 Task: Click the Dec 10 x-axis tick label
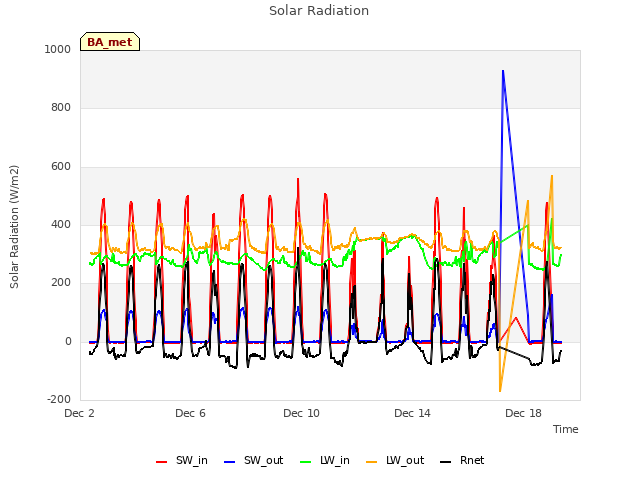301,413
